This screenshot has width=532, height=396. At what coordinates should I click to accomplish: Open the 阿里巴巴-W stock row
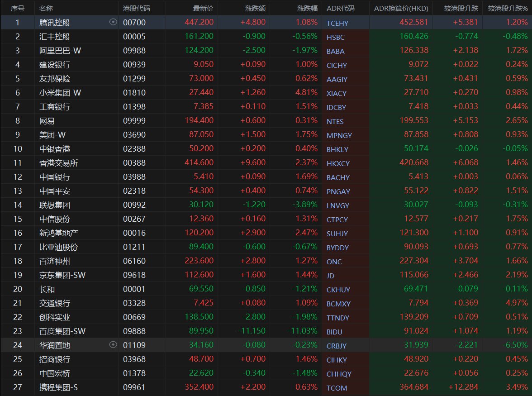pos(266,51)
